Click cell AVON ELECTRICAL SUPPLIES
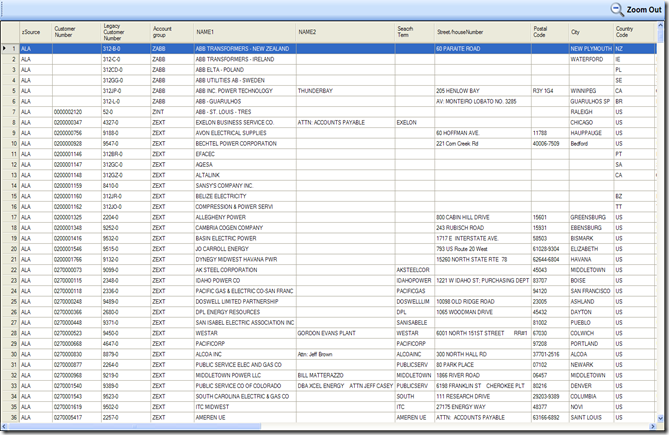Viewport: 669px width, 435px height. tap(245, 133)
